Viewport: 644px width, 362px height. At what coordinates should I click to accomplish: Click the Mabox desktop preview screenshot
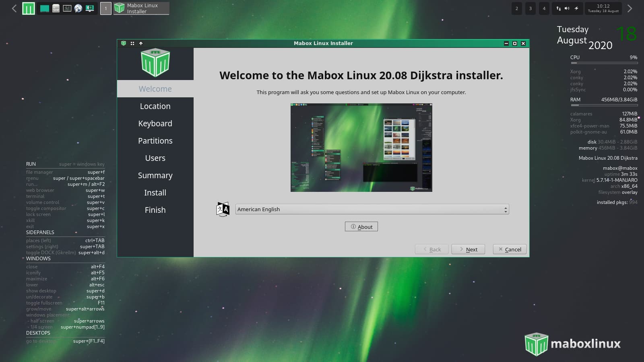[361, 148]
